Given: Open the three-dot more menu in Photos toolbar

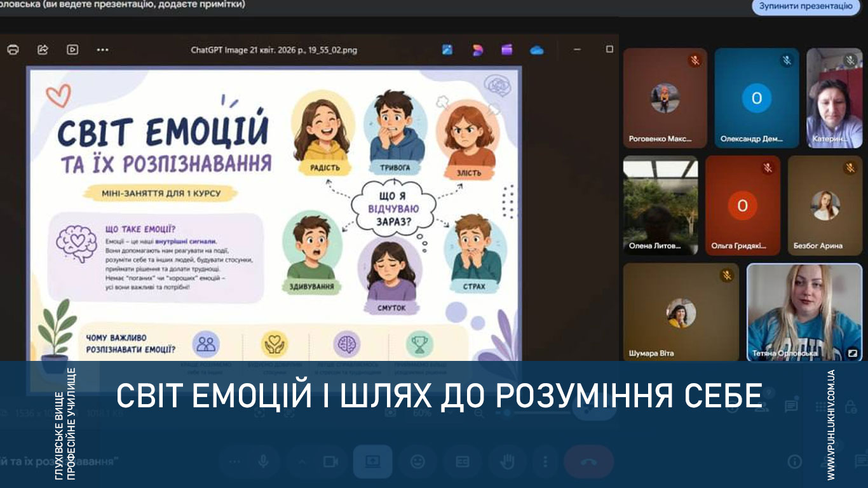Looking at the screenshot, I should (102, 50).
